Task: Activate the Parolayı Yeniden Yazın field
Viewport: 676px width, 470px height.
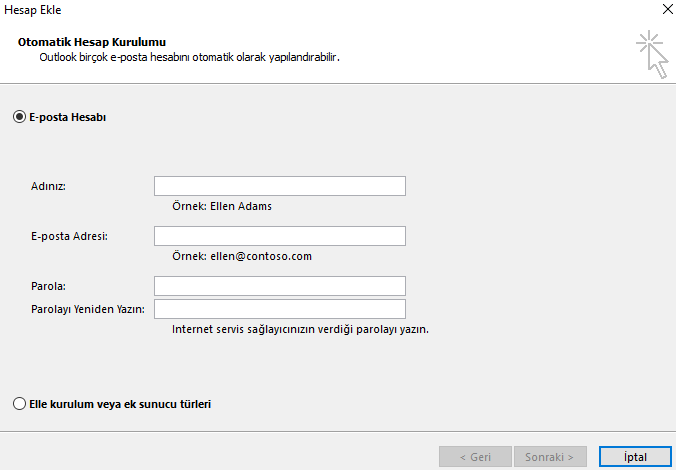Action: (279, 309)
